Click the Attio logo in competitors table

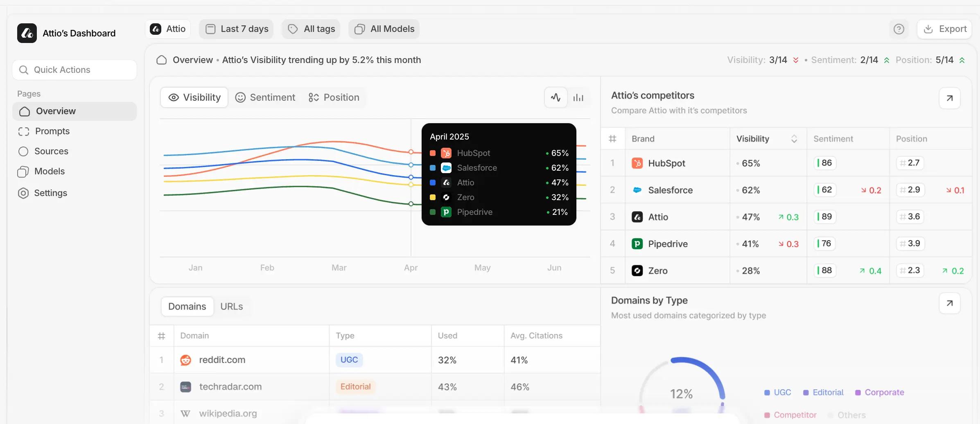tap(637, 217)
